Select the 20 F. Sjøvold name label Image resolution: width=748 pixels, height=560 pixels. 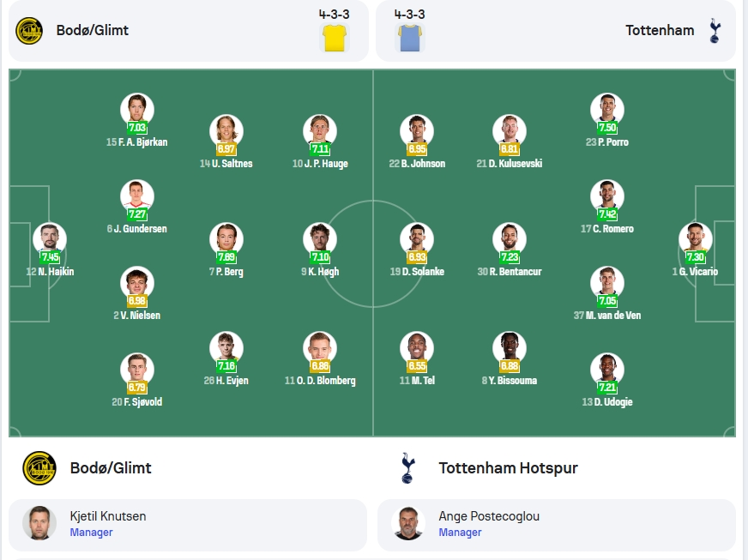137,401
